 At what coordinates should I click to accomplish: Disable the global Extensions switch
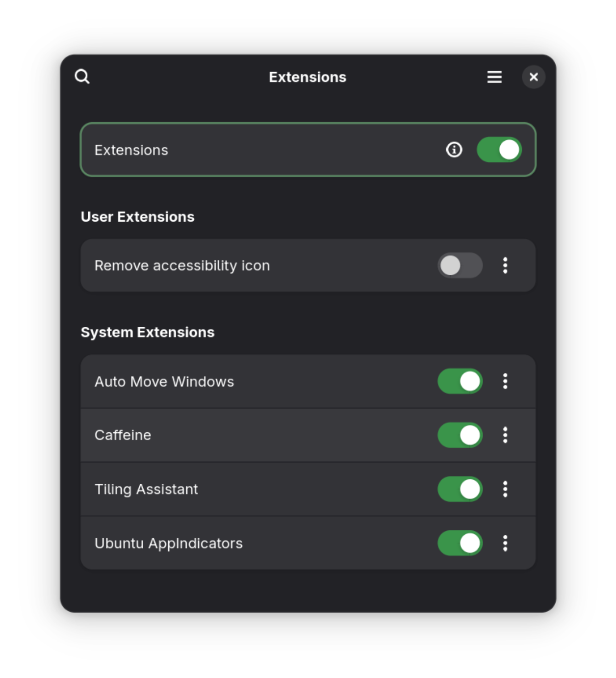[x=499, y=150]
